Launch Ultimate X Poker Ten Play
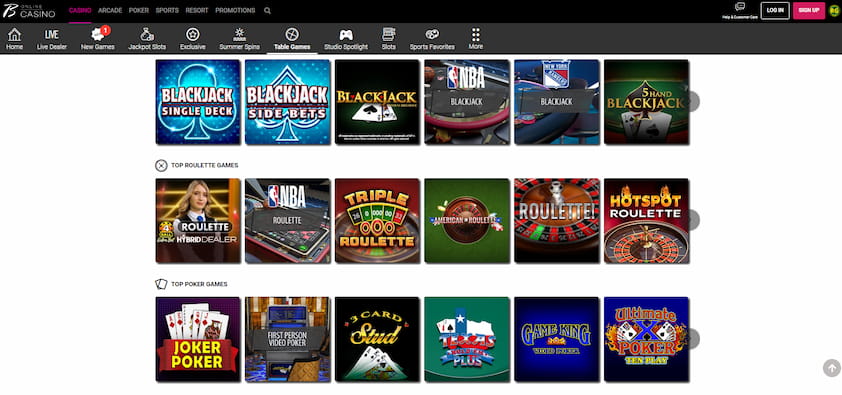 pos(646,339)
